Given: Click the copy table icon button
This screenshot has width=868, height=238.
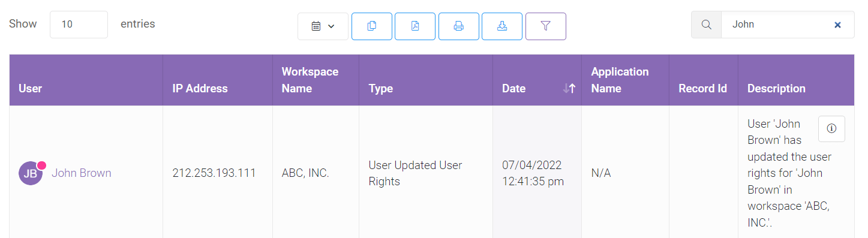Looking at the screenshot, I should pos(372,26).
